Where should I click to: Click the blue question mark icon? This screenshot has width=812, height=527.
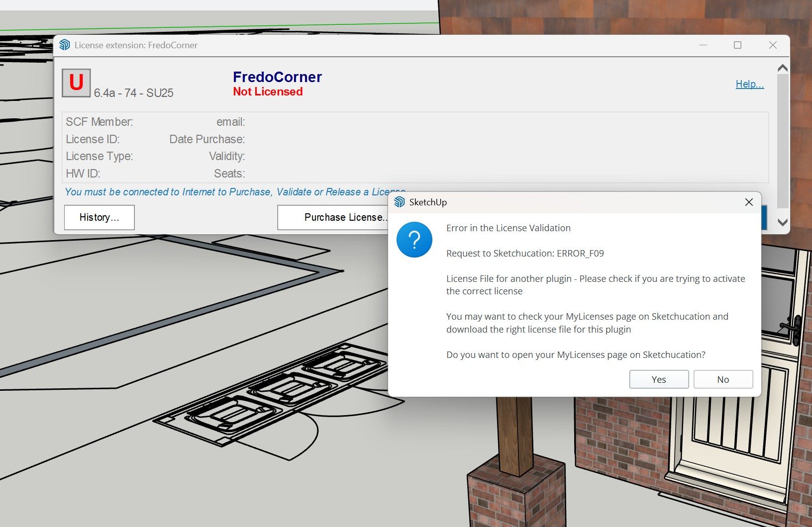click(414, 240)
